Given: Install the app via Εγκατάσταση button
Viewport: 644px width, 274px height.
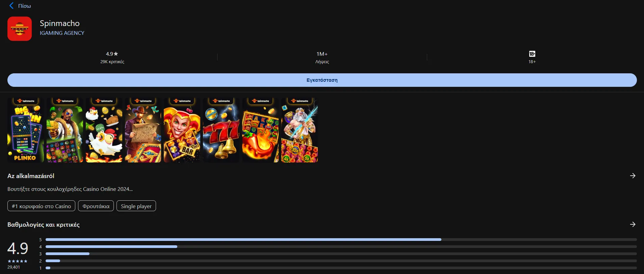Looking at the screenshot, I should click(x=322, y=80).
